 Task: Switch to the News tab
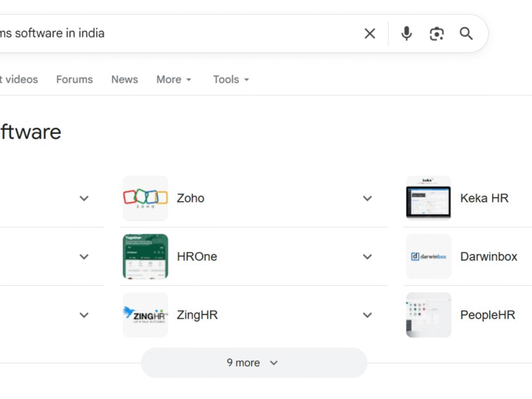(124, 79)
